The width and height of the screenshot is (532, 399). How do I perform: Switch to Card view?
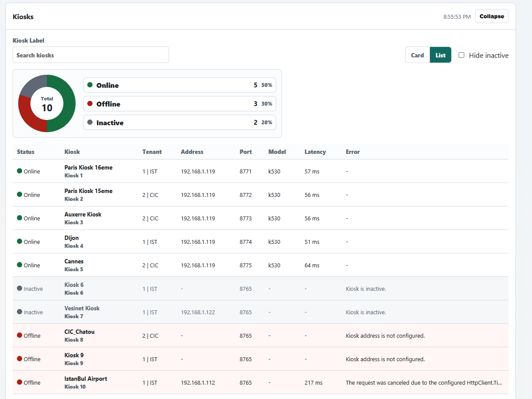click(417, 55)
